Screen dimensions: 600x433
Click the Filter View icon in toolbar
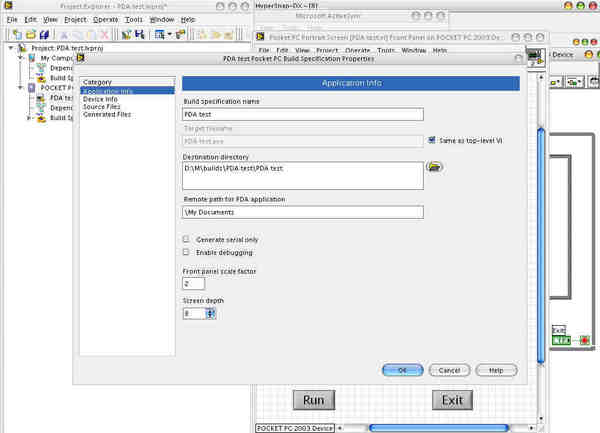160,35
